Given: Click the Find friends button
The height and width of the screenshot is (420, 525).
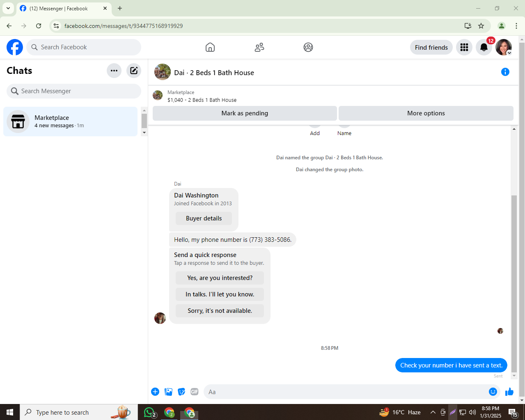Looking at the screenshot, I should pos(431,47).
